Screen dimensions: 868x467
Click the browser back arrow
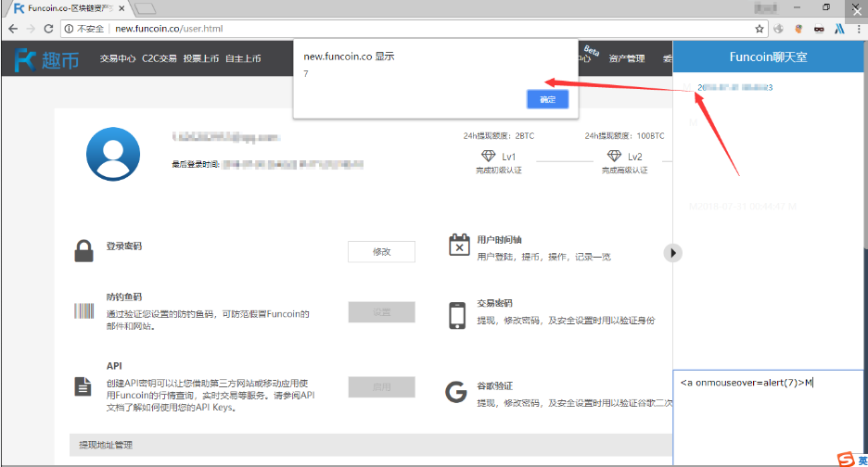pos(13,29)
